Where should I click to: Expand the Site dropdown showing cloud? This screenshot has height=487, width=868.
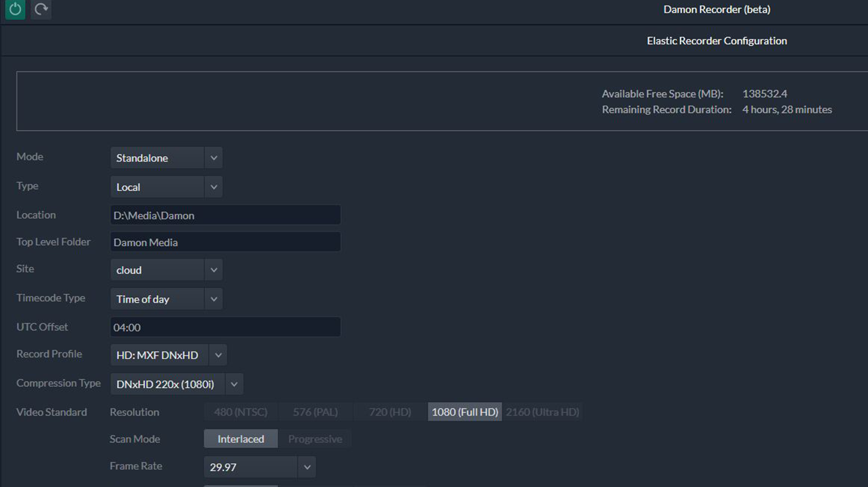(166, 270)
